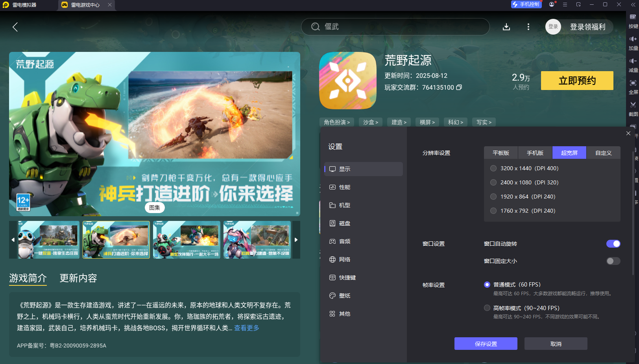The image size is (639, 364).
Task: Show next screenshot thumbnails
Action: [296, 240]
